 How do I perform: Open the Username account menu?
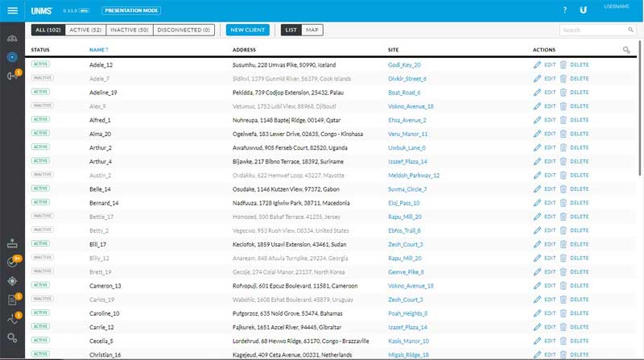pos(617,6)
